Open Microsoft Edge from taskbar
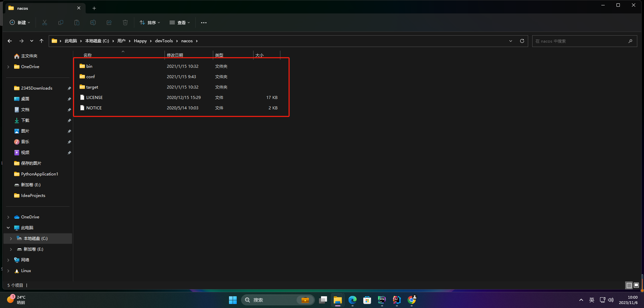Screen dimensions: 644x308 pos(353,300)
